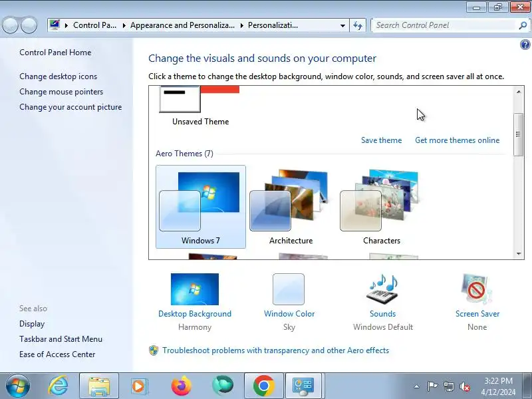Open the Display link under See also

(32, 324)
